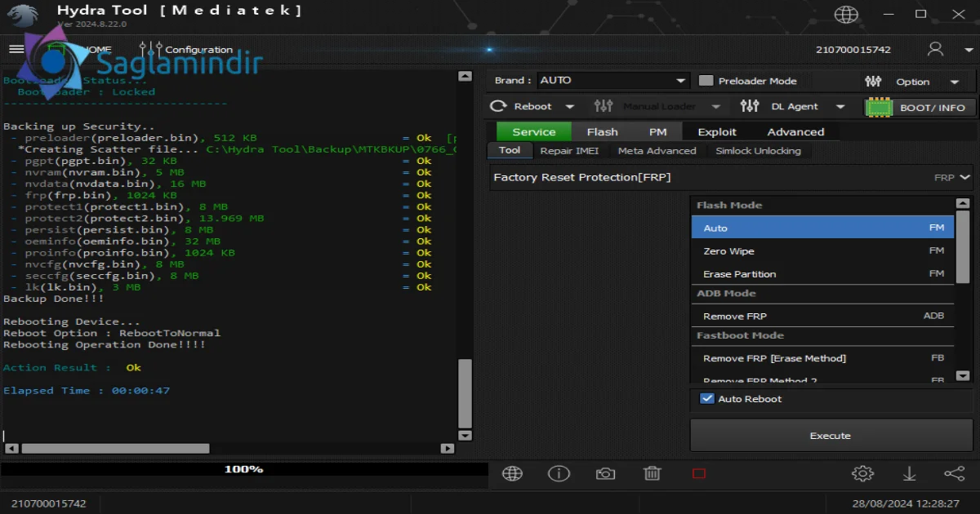
Task: Click the log scroll-left arrow
Action: click(x=11, y=448)
